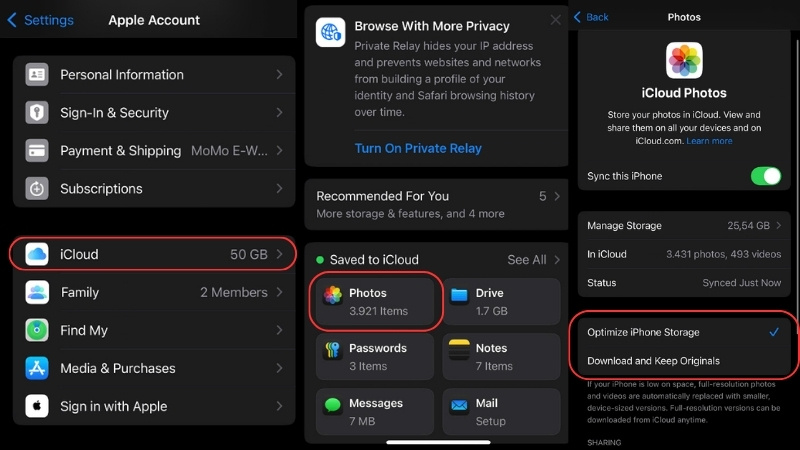Open Personal Information row chevron
Viewport: 800px width, 450px height.
coord(280,74)
